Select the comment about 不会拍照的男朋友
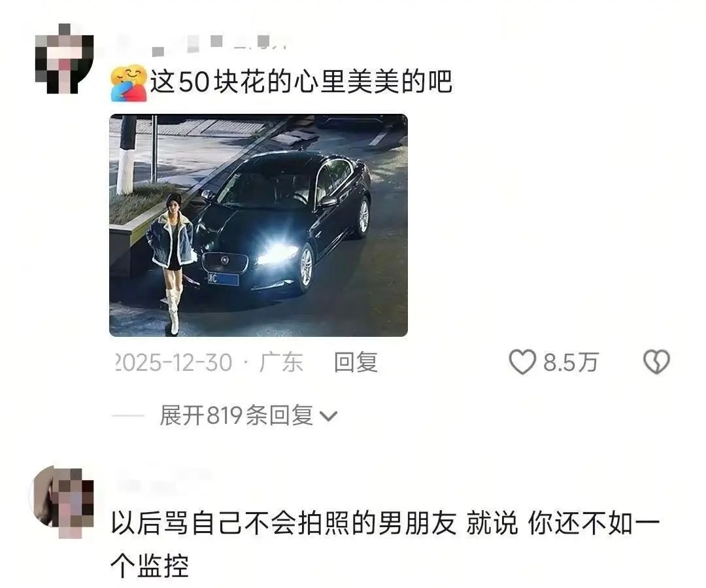Image resolution: width=706 pixels, height=588 pixels. click(385, 544)
